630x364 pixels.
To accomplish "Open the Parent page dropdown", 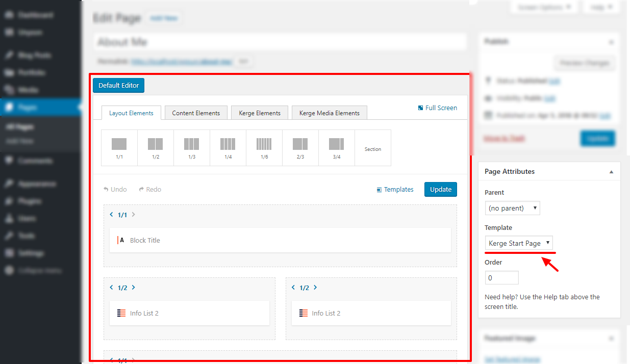I will tap(512, 208).
